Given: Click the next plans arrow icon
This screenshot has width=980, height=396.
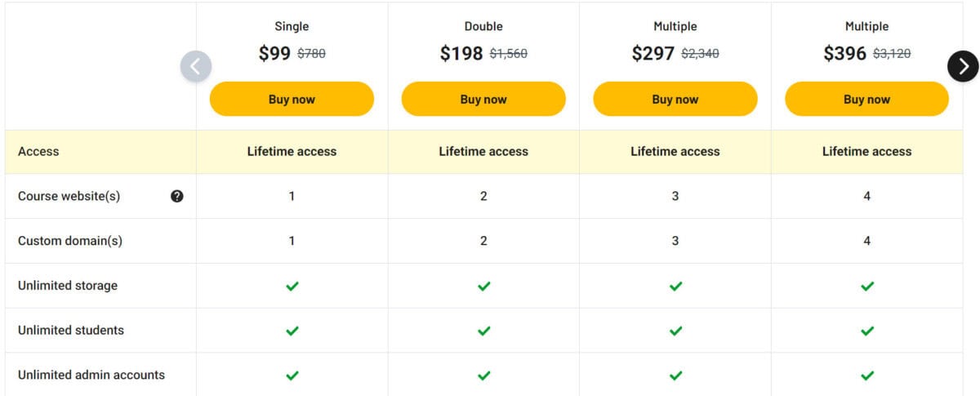Looking at the screenshot, I should pyautogui.click(x=964, y=66).
